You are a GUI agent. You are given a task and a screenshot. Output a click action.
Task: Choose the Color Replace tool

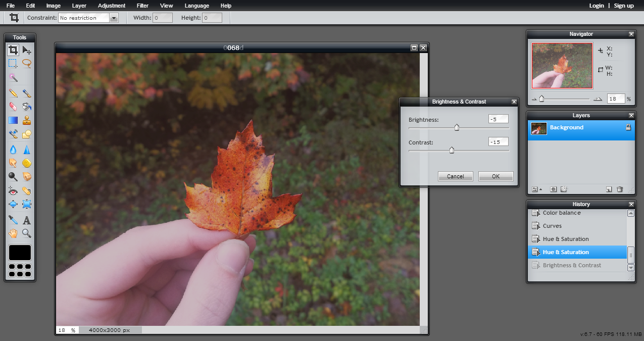pos(13,134)
